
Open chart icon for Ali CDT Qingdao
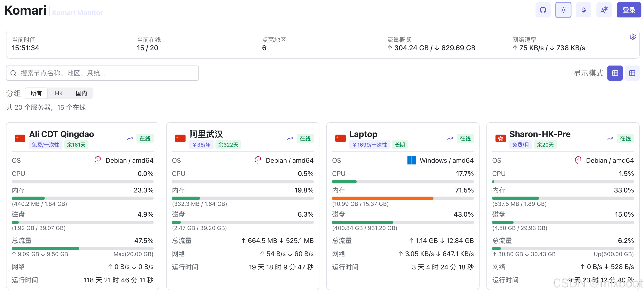[130, 138]
